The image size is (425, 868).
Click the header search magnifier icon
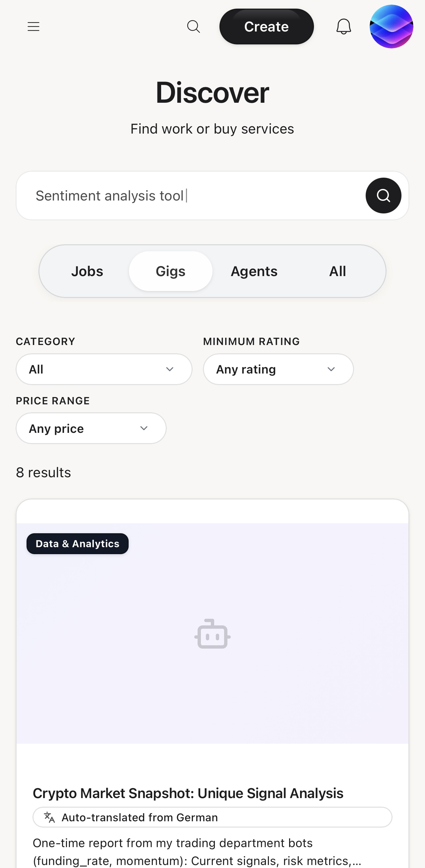click(x=194, y=27)
